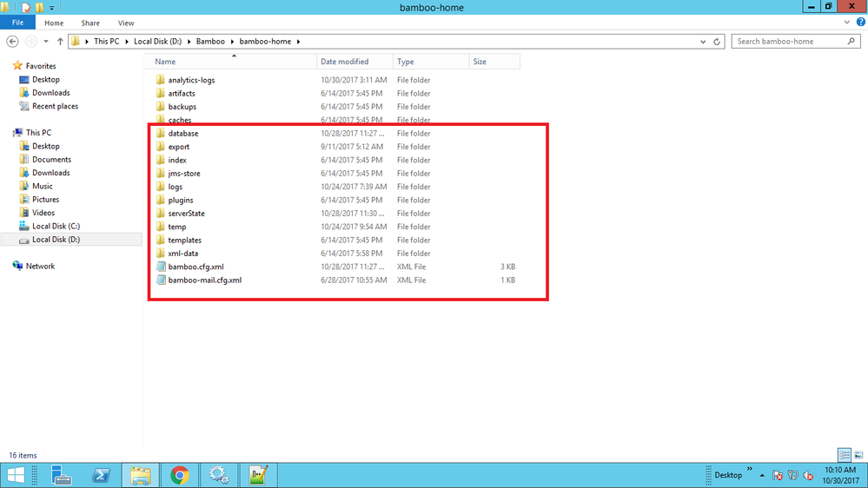Image resolution: width=868 pixels, height=488 pixels.
Task: Open the View ribbon tab
Action: pos(126,23)
